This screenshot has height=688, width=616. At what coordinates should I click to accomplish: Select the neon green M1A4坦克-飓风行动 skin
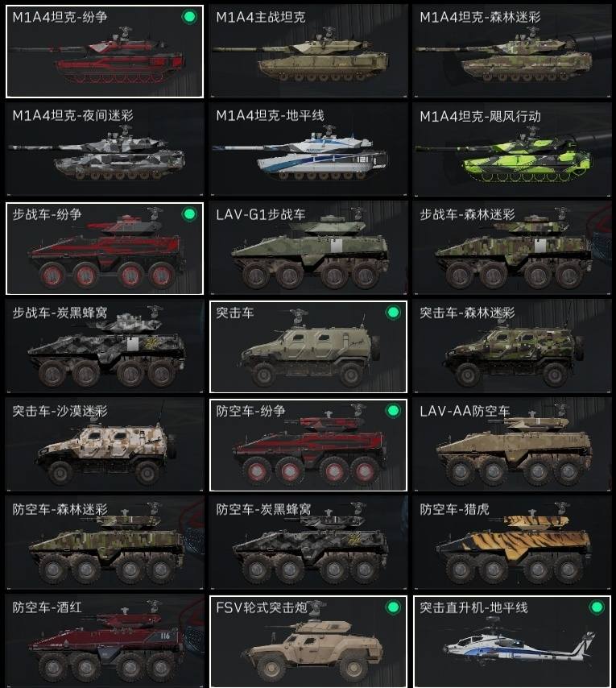512,150
